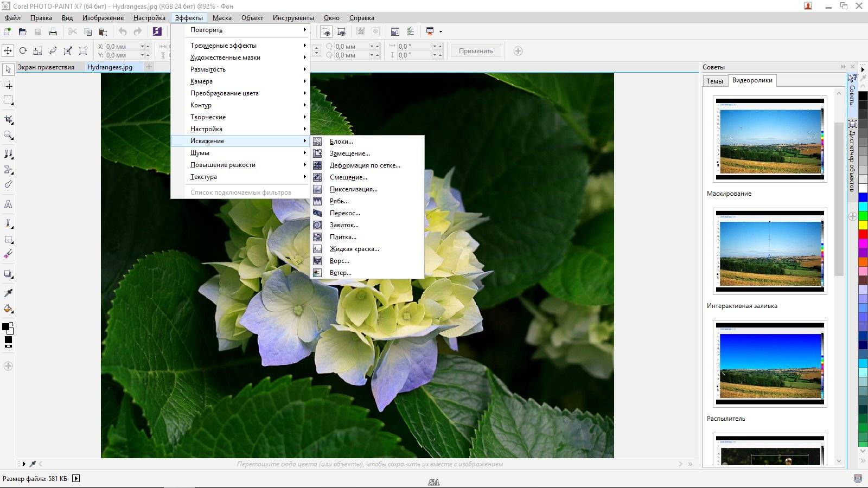Select Пикселизация in the Искажение submenu
868x488 pixels.
point(353,189)
